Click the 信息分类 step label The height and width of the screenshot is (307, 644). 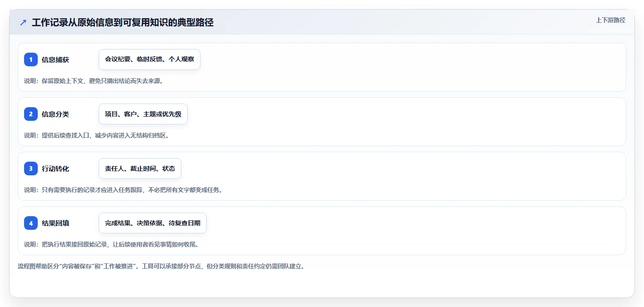click(55, 114)
